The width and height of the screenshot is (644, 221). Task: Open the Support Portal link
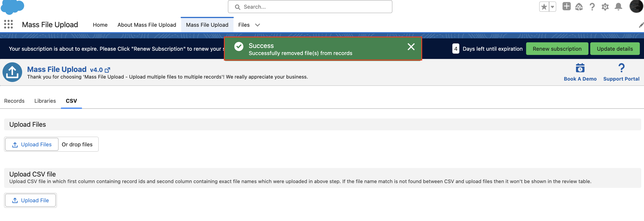click(621, 79)
